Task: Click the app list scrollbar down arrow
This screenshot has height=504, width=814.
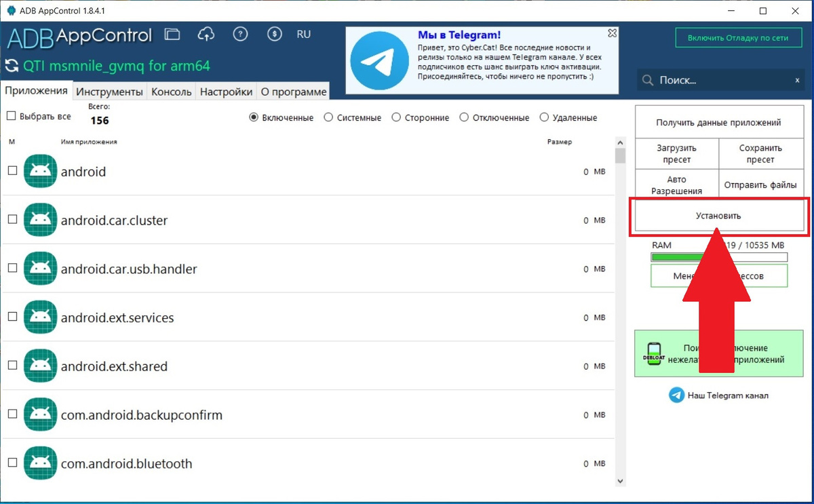Action: coord(620,481)
